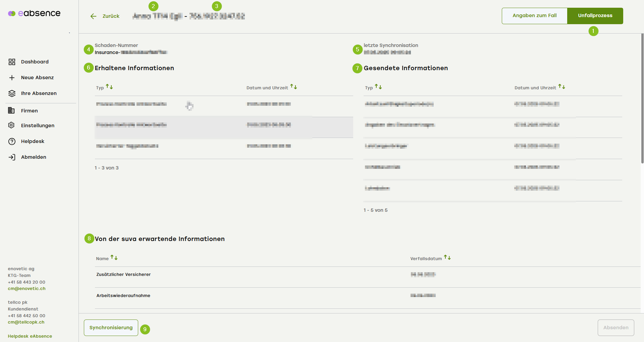644x342 pixels.
Task: Click the eabsence logo
Action: pyautogui.click(x=34, y=13)
